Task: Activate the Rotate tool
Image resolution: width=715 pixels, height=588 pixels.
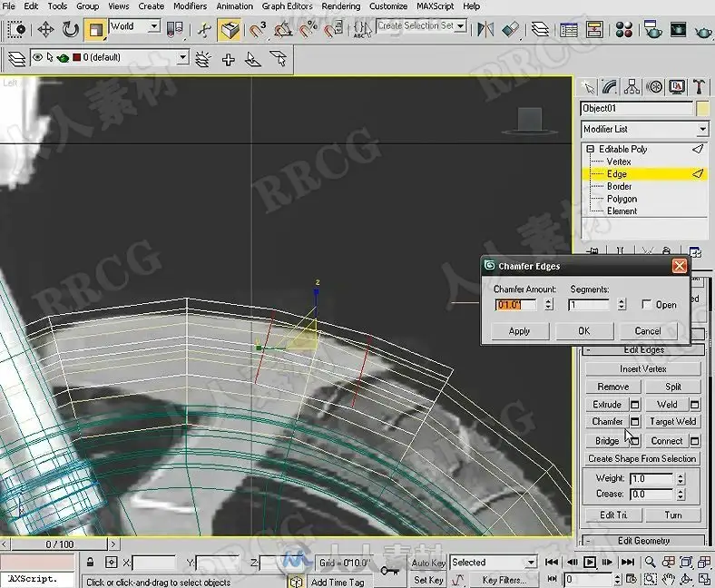Action: pos(70,30)
